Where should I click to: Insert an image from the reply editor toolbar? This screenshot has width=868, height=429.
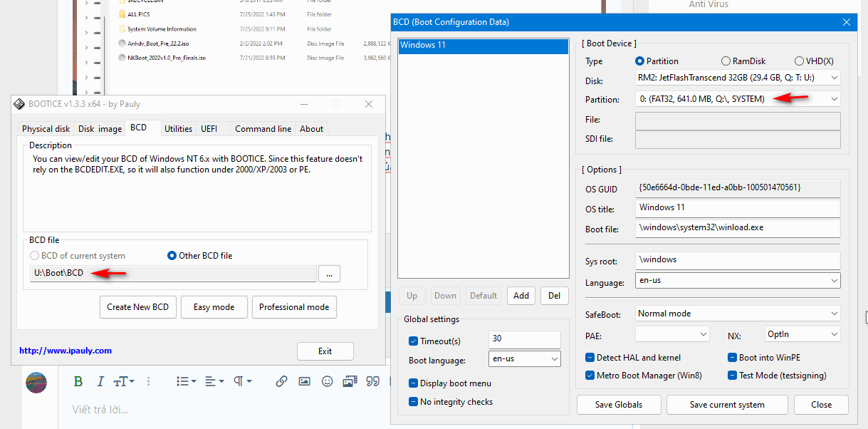[304, 381]
